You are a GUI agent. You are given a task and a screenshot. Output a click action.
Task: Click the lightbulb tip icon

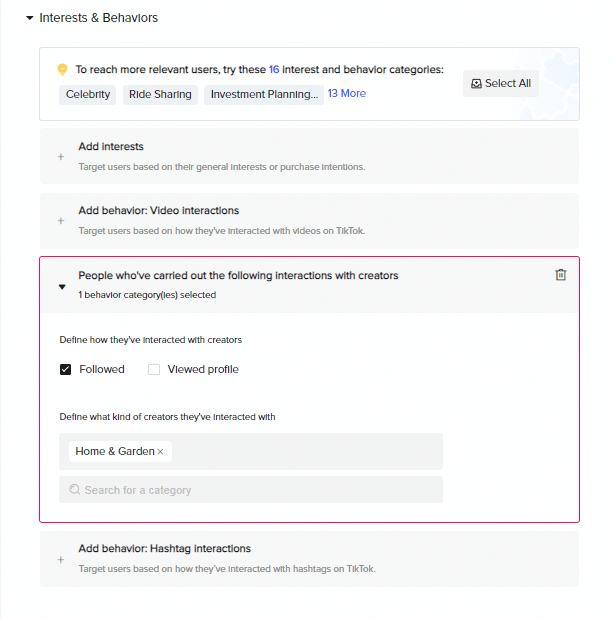click(62, 69)
